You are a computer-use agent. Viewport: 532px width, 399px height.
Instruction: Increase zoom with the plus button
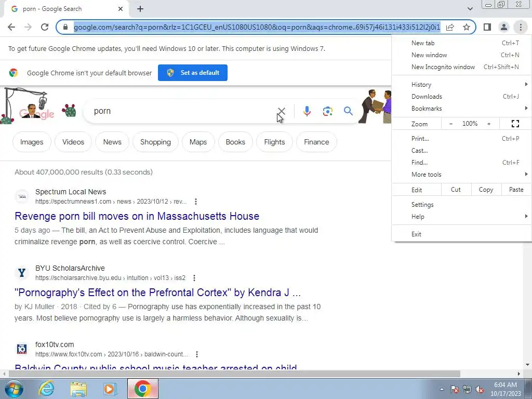[x=489, y=124]
